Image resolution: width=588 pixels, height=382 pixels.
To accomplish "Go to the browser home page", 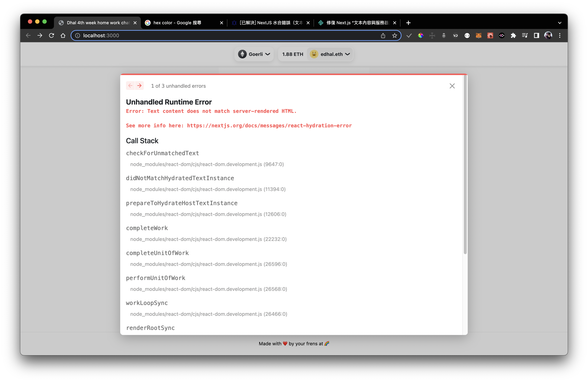I will coord(63,35).
